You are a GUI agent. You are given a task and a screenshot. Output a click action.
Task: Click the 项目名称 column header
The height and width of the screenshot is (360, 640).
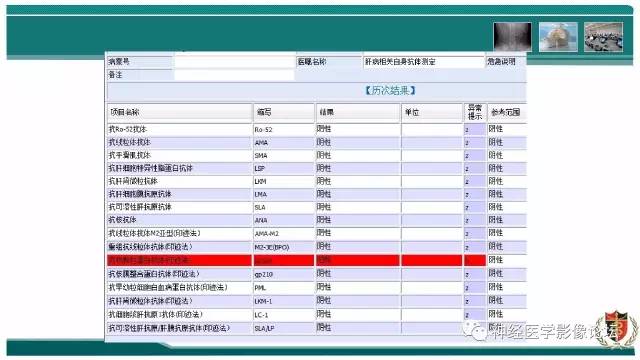[x=180, y=112]
